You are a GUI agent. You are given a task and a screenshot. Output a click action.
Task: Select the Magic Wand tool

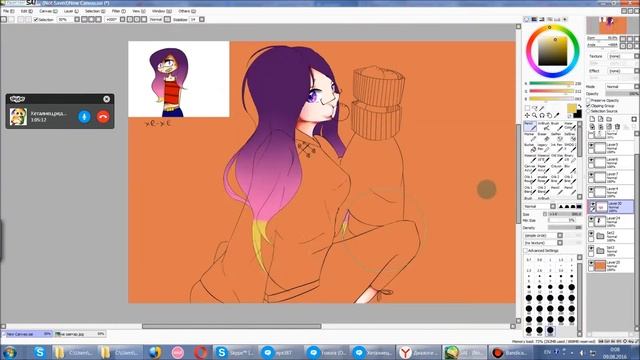[542, 108]
